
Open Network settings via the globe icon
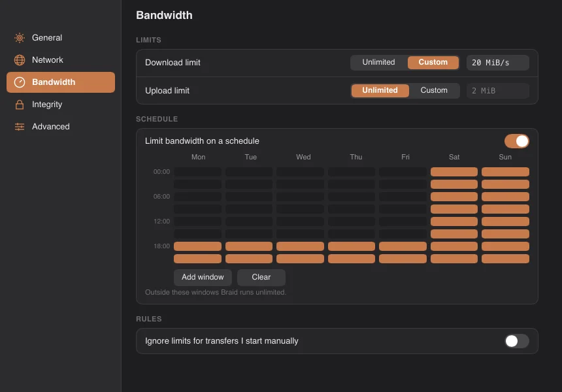pyautogui.click(x=20, y=60)
